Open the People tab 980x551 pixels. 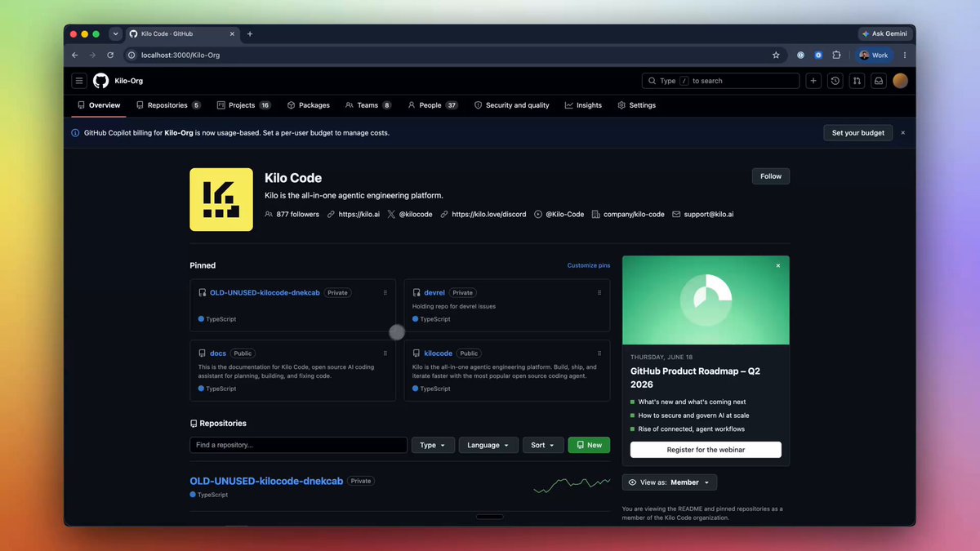(x=433, y=105)
